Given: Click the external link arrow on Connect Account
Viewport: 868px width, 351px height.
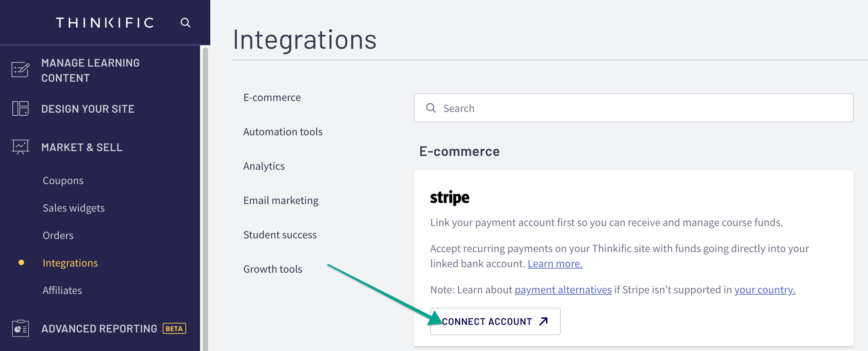Looking at the screenshot, I should coord(543,321).
